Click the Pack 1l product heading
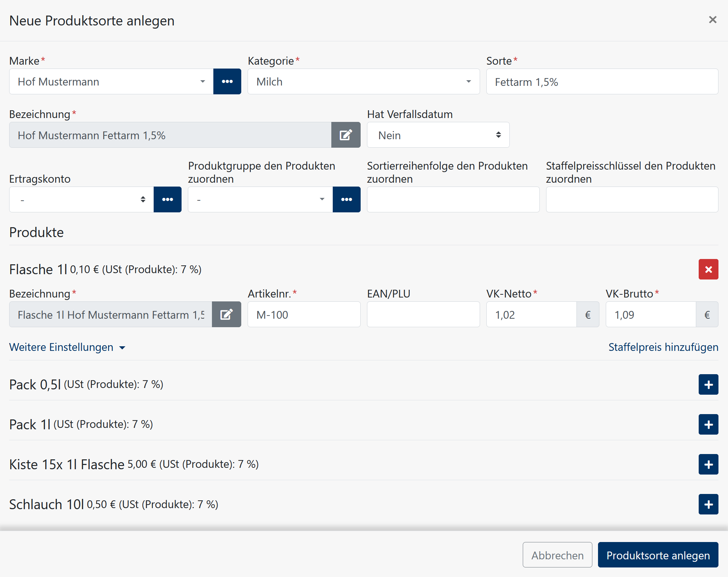Image resolution: width=728 pixels, height=577 pixels. [x=30, y=424]
